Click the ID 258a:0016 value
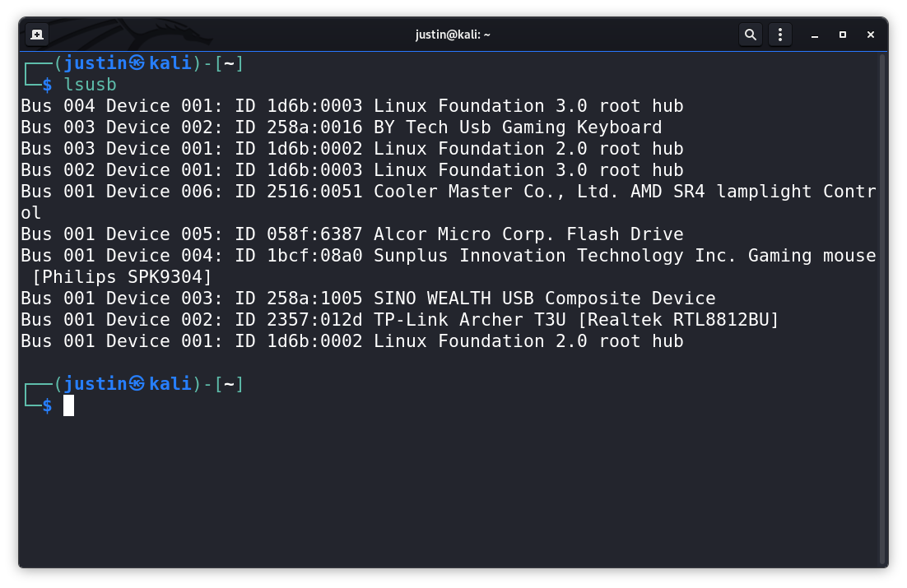The image size is (907, 588). (314, 127)
